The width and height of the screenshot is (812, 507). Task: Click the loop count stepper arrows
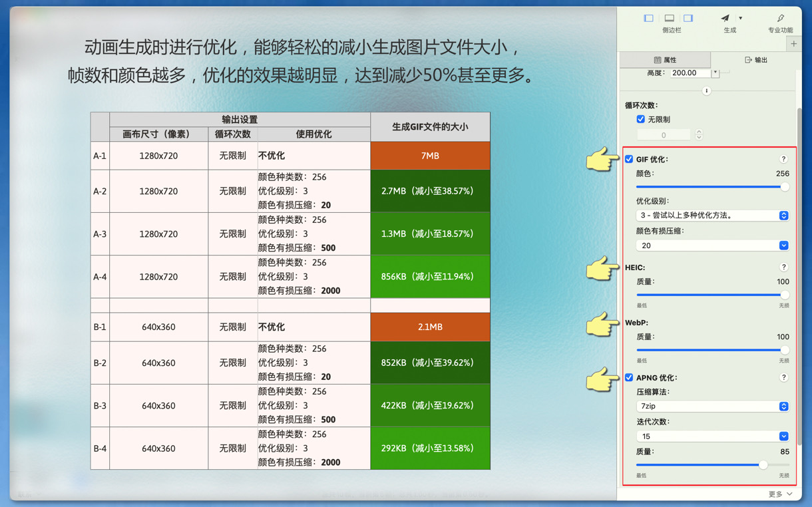coord(699,135)
